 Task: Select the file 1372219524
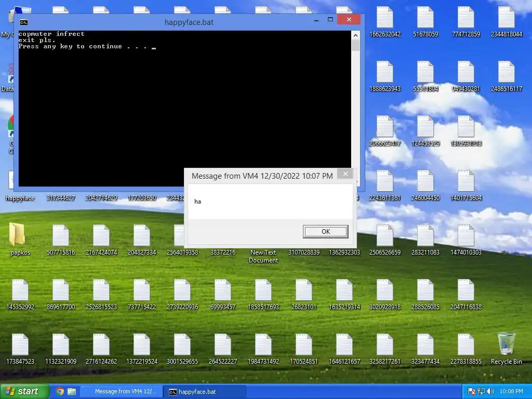tap(141, 350)
